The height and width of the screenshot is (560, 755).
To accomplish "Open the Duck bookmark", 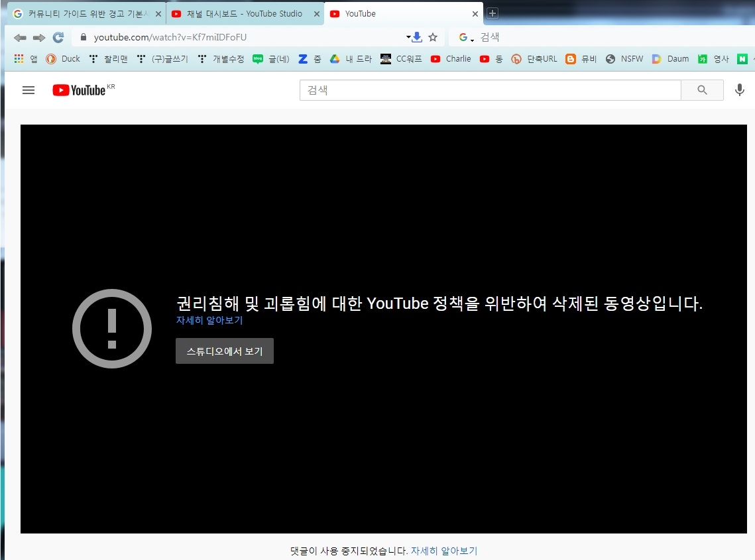I will tap(63, 59).
